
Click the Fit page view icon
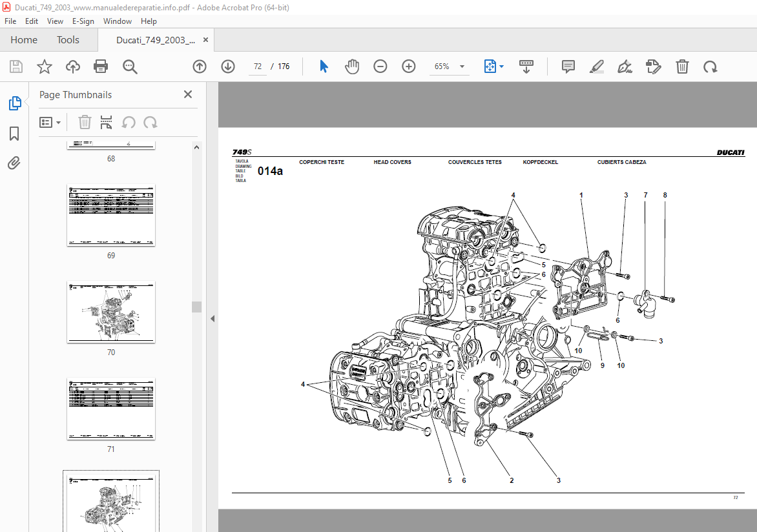[490, 66]
